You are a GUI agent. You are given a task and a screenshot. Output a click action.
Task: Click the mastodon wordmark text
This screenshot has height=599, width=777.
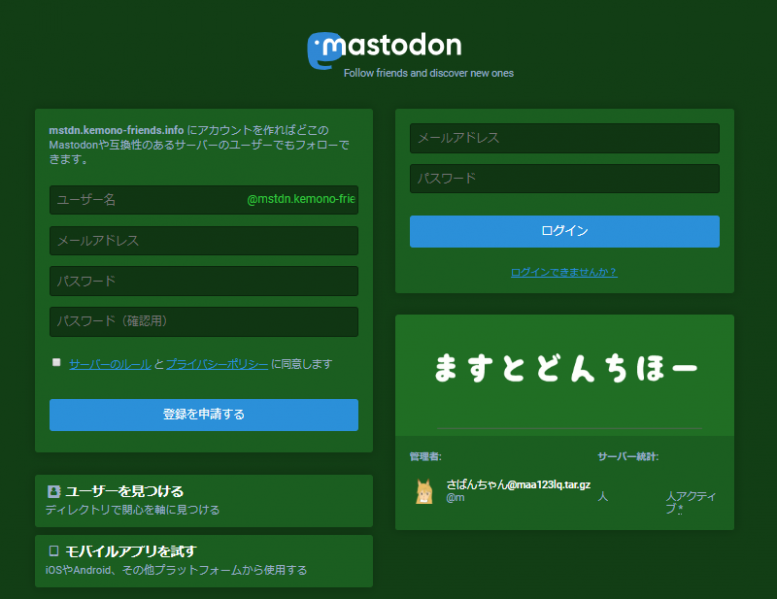(392, 46)
